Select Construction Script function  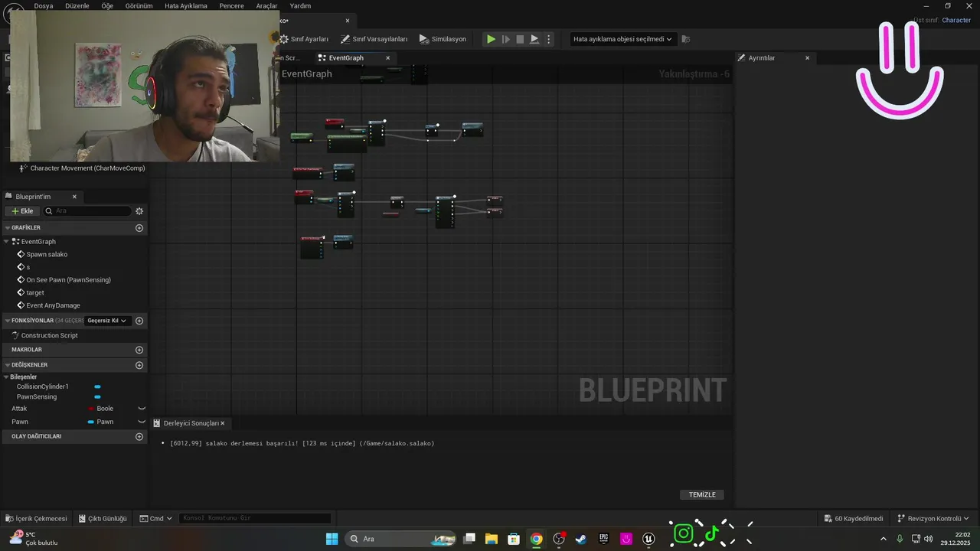click(x=49, y=336)
